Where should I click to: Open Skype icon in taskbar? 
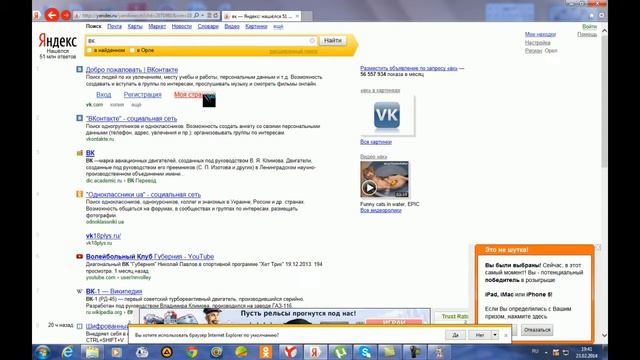click(365, 352)
